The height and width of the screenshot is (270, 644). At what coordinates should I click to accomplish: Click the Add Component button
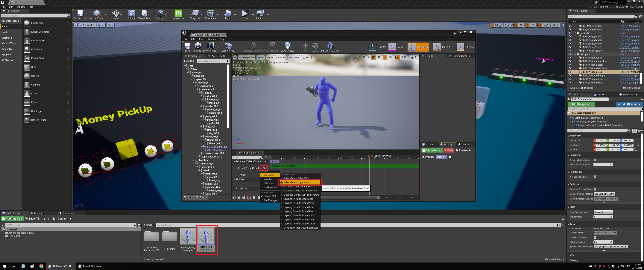pyautogui.click(x=581, y=104)
